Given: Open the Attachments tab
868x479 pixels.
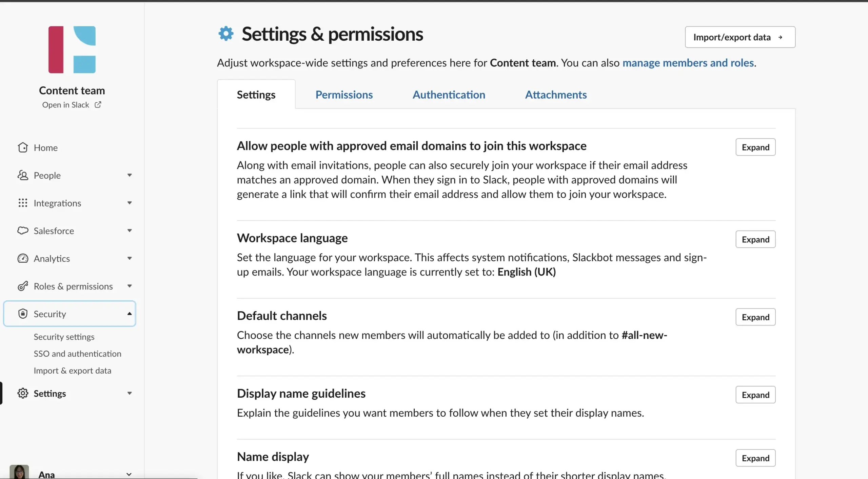Looking at the screenshot, I should 556,95.
